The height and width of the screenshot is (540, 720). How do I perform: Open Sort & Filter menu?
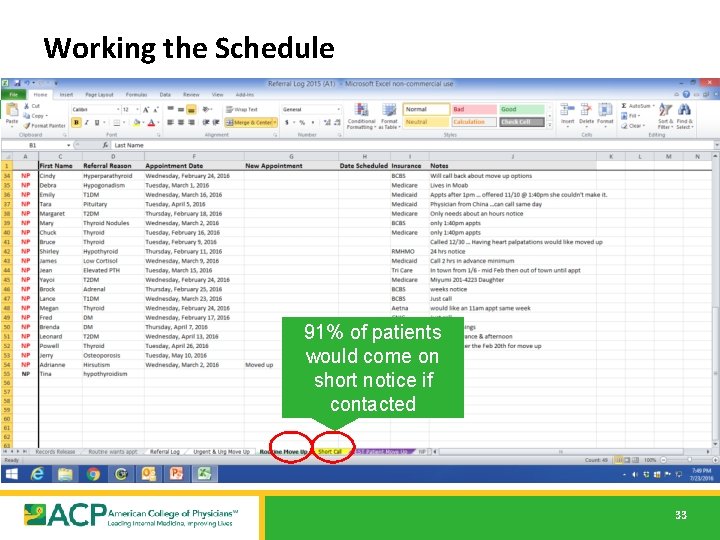(x=665, y=116)
